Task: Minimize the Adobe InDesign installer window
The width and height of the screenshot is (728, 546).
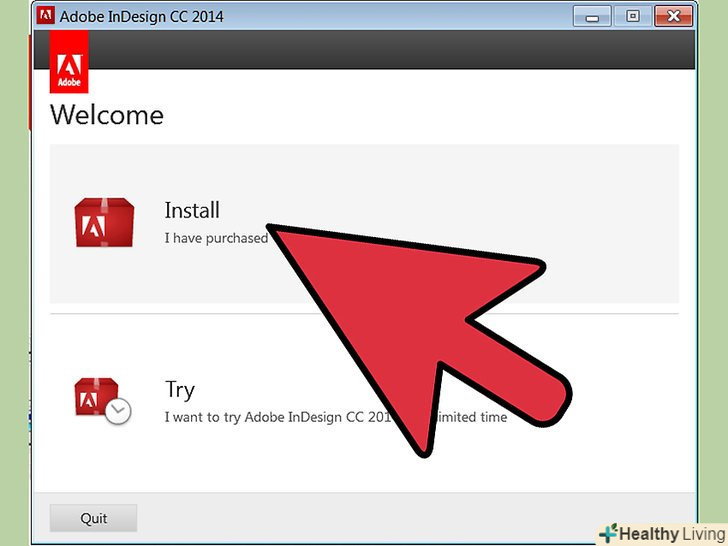Action: [x=592, y=17]
